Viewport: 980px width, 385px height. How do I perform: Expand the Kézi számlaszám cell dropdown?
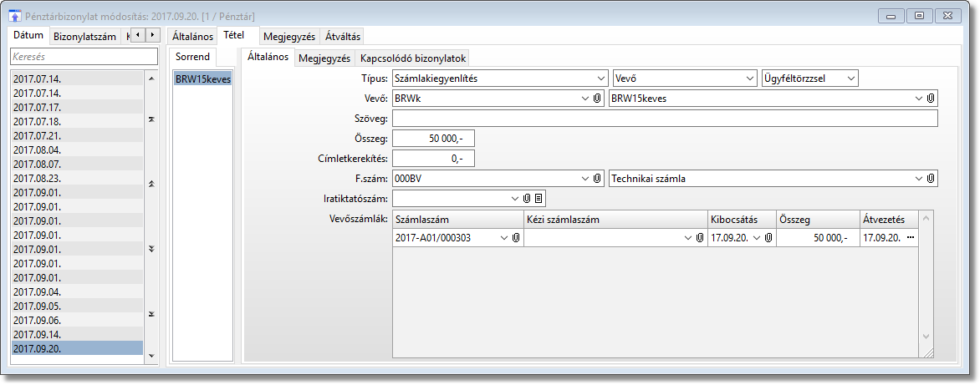point(687,238)
